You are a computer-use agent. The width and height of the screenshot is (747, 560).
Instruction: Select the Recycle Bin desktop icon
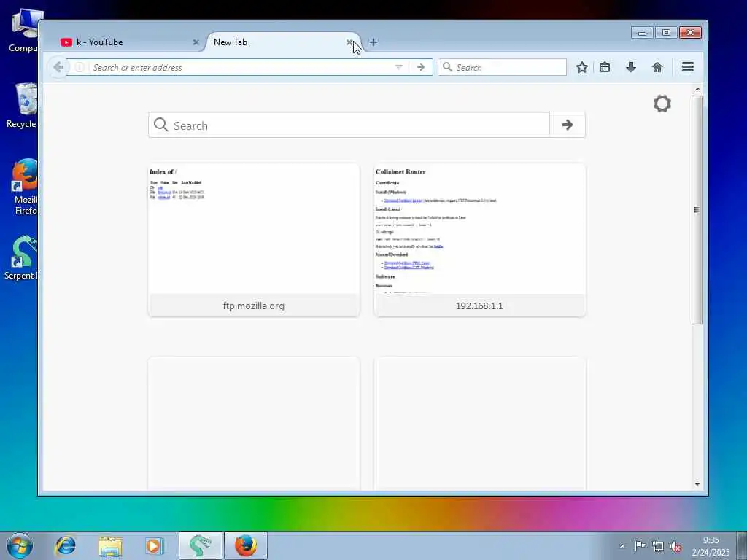(x=22, y=106)
